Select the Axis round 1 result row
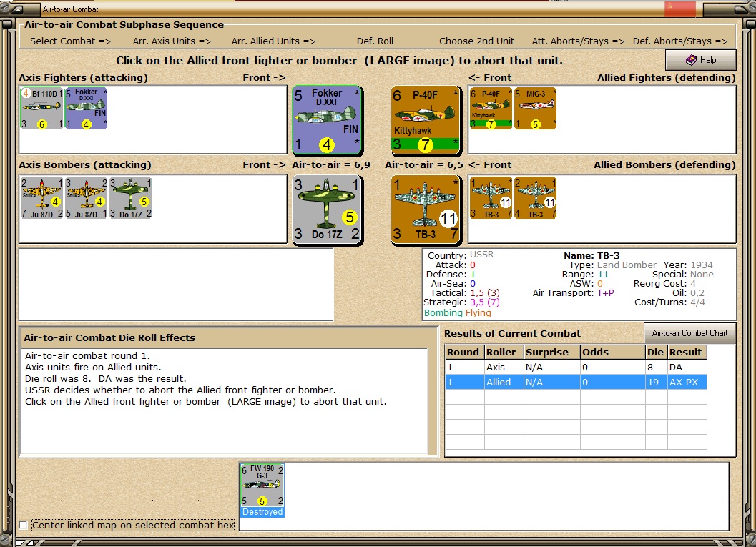This screenshot has height=547, width=756. [576, 368]
